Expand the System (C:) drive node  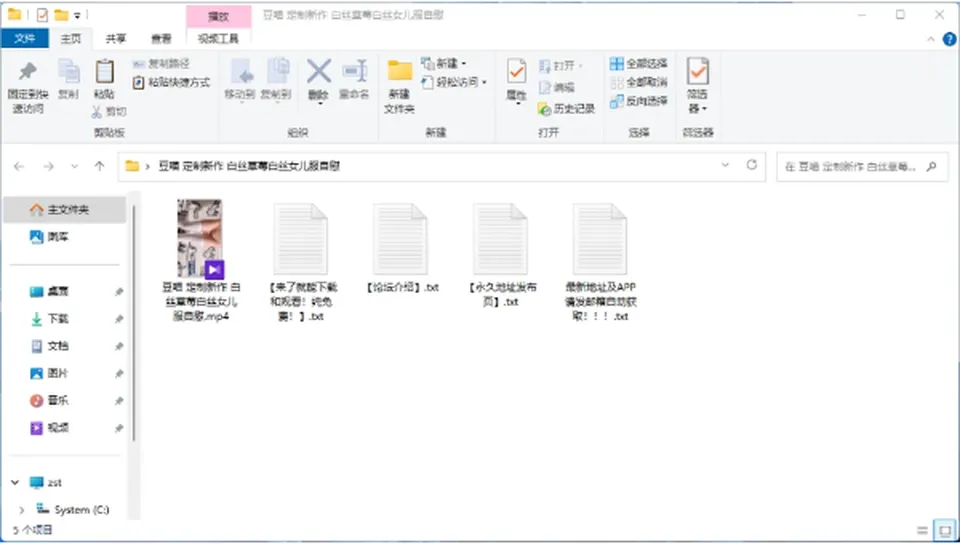[22, 510]
